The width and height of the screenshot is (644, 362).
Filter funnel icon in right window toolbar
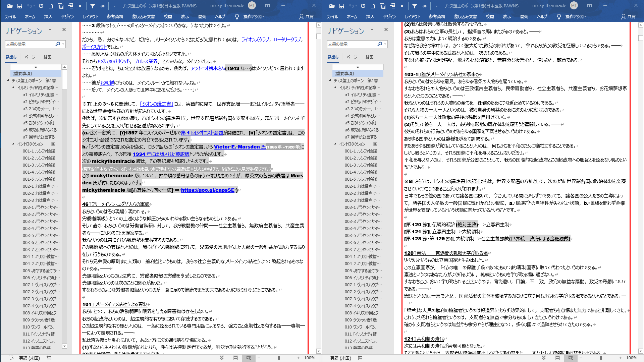[415, 6]
